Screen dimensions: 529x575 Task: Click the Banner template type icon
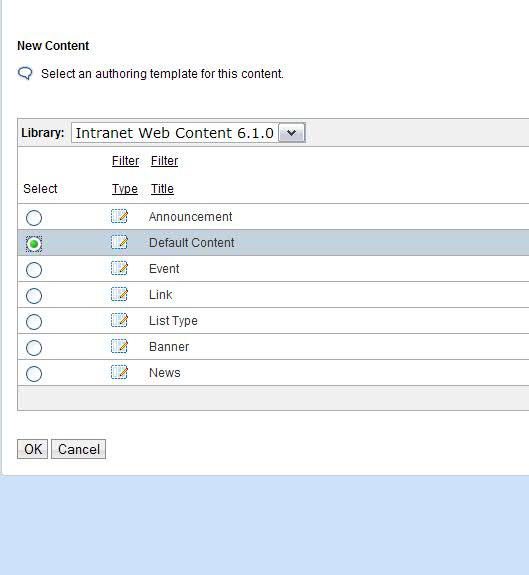click(x=119, y=347)
